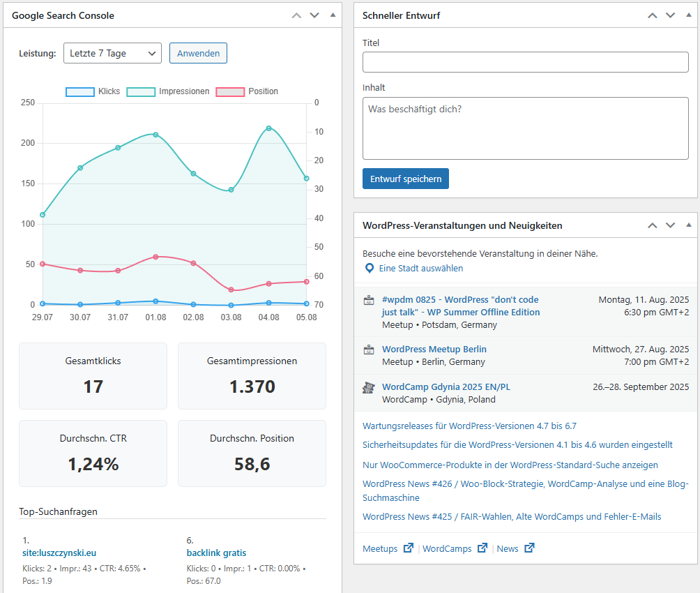Focus the Titel input field
The width and height of the screenshot is (700, 593).
(x=525, y=62)
